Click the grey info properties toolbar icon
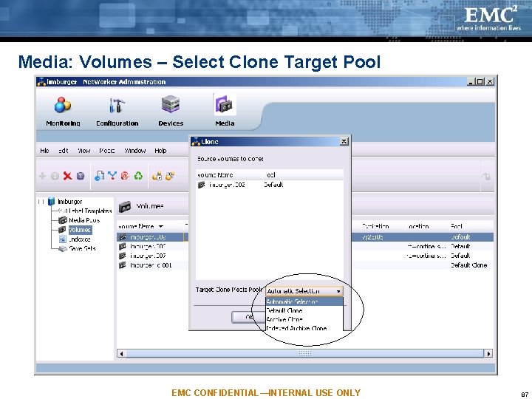532x399 pixels. (55, 176)
